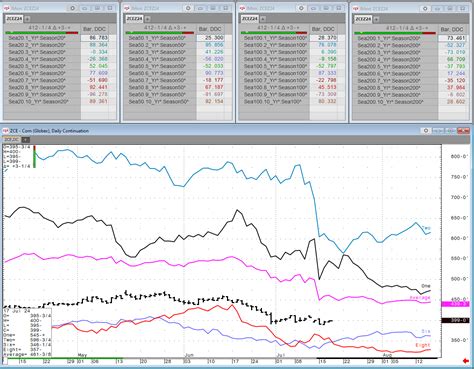Open settings gear in Season50 monitor window
The width and height of the screenshot is (474, 369).
pos(188,8)
